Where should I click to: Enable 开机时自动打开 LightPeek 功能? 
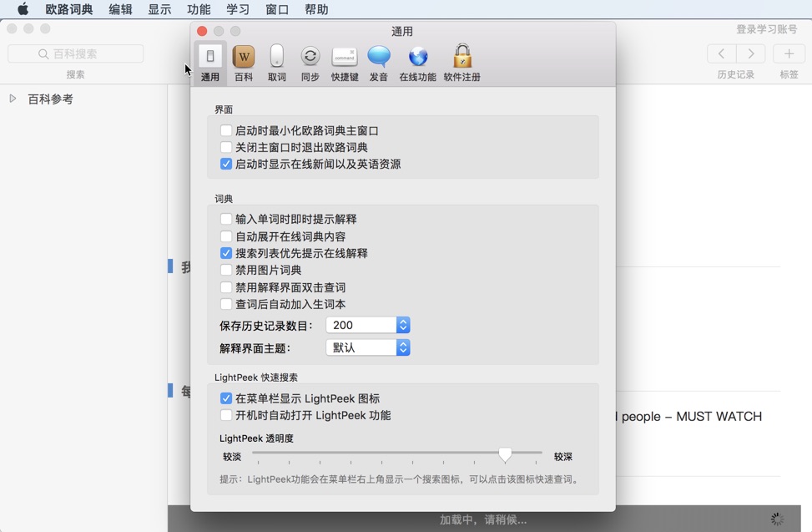tap(226, 415)
